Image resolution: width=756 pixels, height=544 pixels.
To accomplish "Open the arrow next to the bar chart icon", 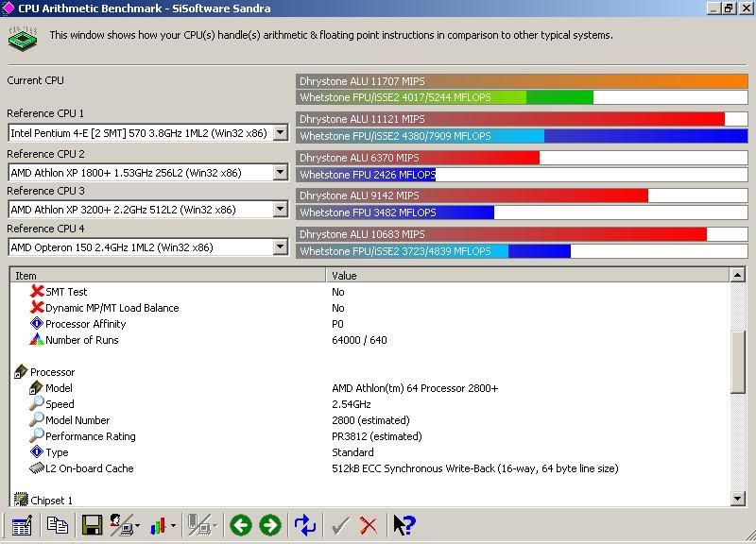I will point(174,526).
